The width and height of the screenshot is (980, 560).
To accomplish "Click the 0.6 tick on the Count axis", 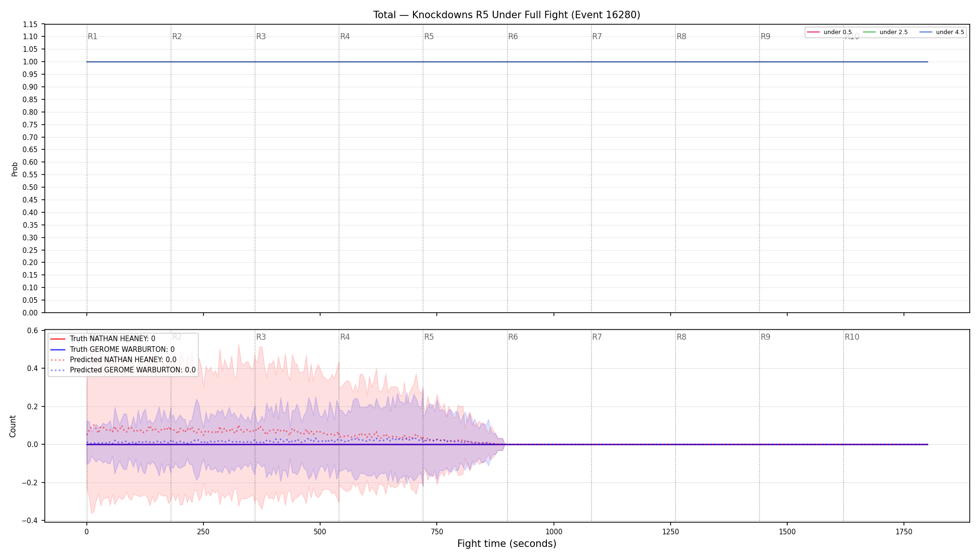I will [x=33, y=330].
